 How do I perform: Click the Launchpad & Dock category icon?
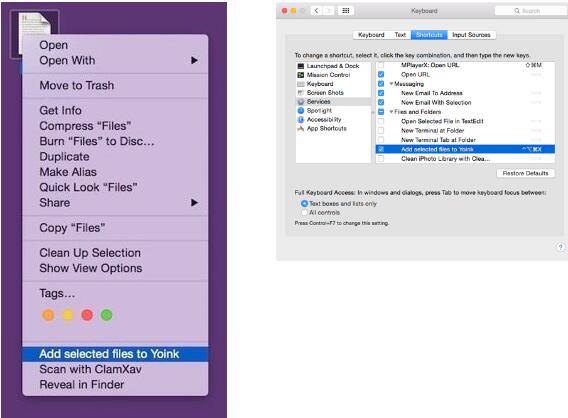click(x=300, y=66)
